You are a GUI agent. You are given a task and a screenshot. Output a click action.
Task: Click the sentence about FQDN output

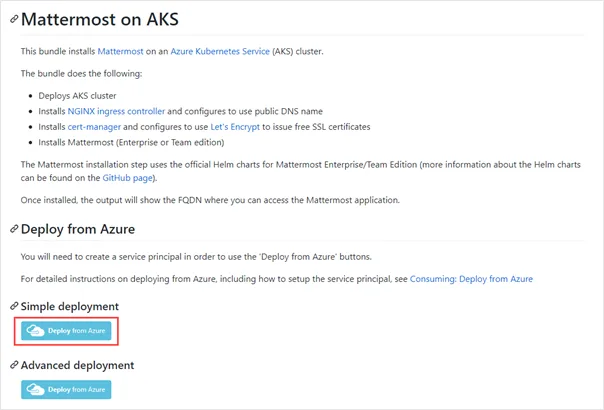coord(210,200)
